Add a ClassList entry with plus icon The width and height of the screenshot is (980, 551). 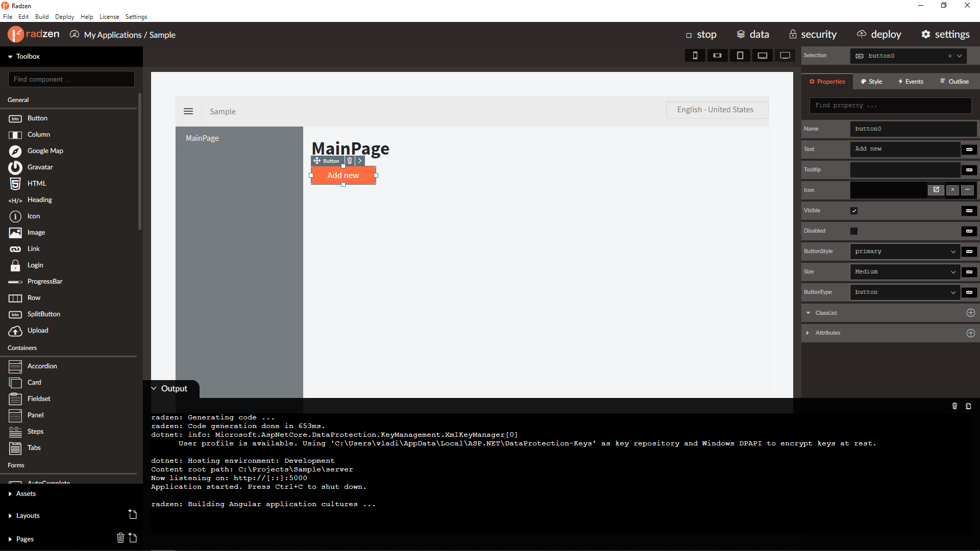tap(971, 313)
